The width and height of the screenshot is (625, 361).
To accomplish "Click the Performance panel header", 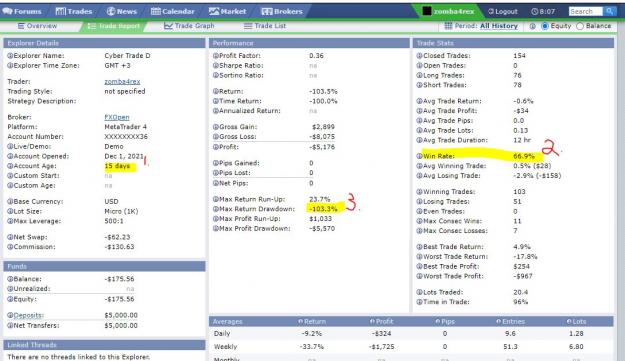I will pos(309,43).
